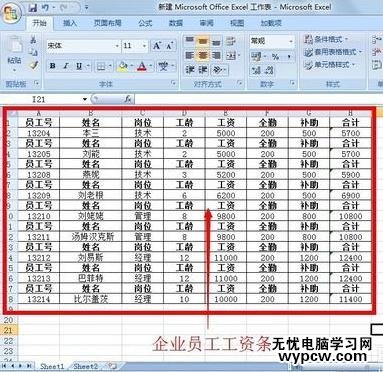Change the text orientation
Screen dimensions: 383x372
tap(217, 70)
